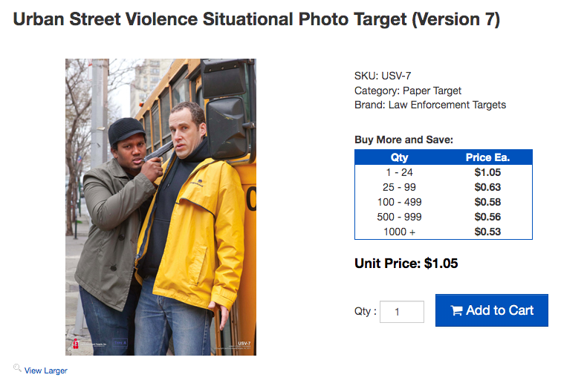Click the Price Ea. column header

pyautogui.click(x=487, y=157)
